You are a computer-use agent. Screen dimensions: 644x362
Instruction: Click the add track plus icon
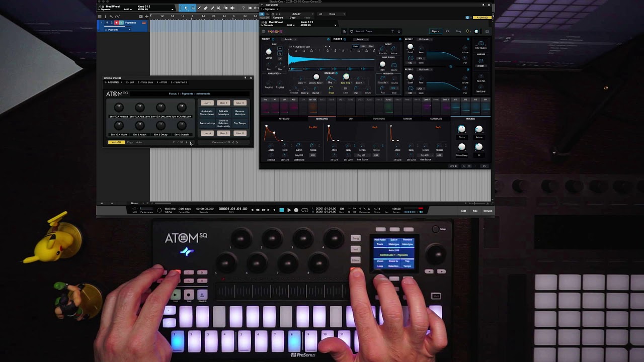click(x=147, y=17)
